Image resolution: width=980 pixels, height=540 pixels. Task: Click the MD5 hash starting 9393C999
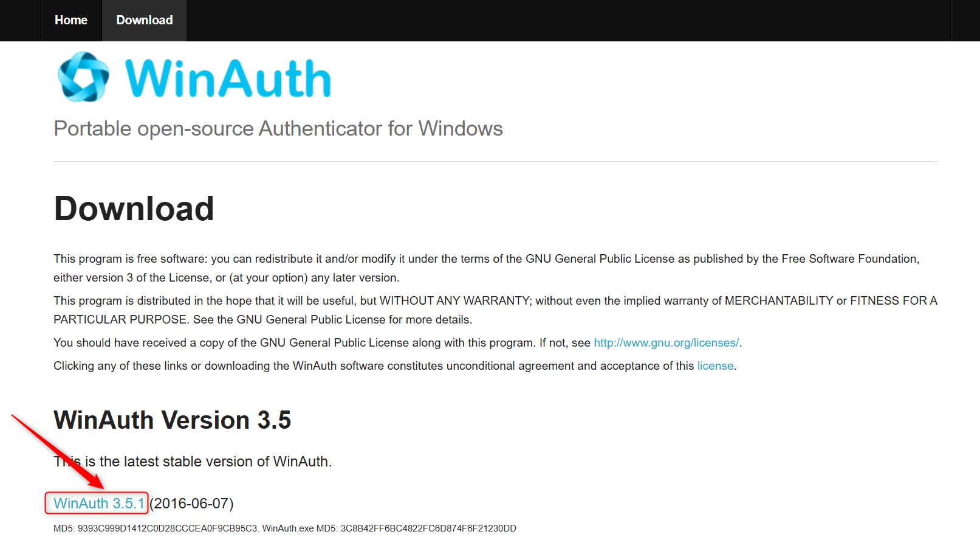(168, 528)
